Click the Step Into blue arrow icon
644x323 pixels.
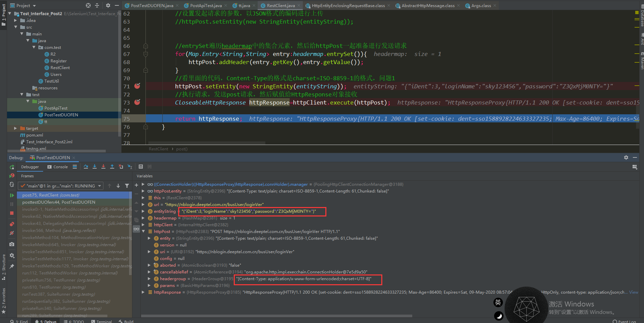[95, 167]
